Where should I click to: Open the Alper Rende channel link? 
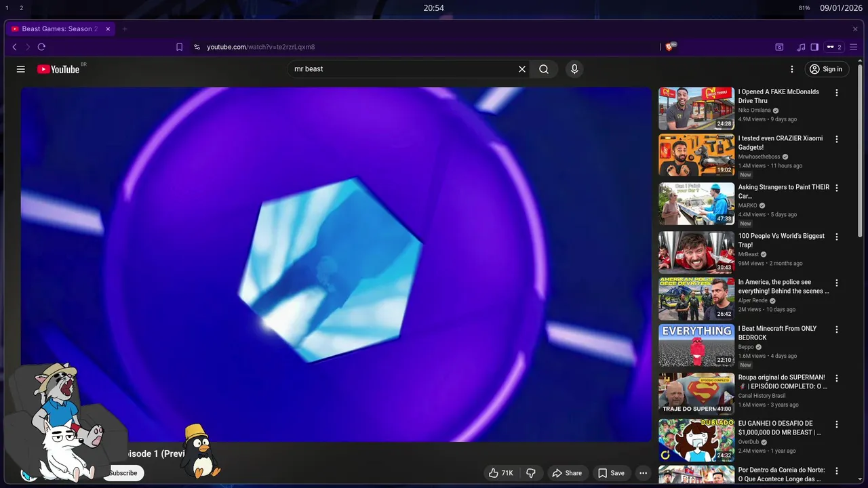point(754,300)
